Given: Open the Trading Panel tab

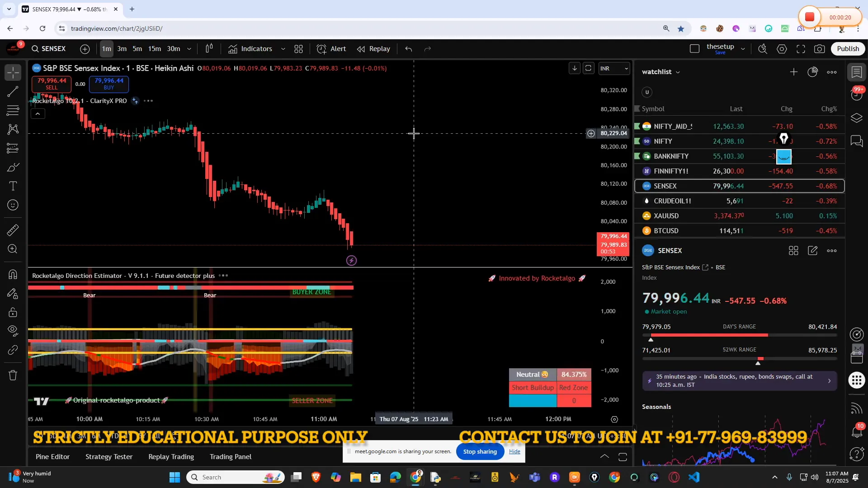Looking at the screenshot, I should tap(231, 457).
